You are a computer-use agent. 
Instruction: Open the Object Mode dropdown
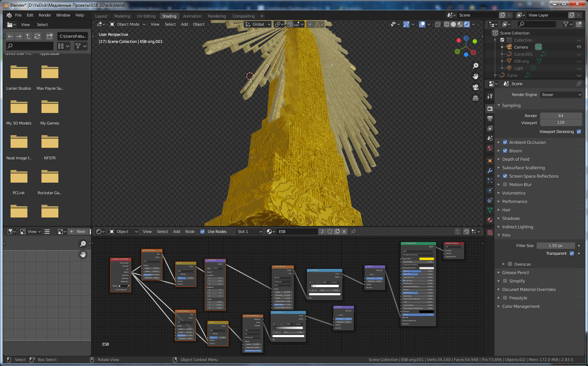coord(128,24)
